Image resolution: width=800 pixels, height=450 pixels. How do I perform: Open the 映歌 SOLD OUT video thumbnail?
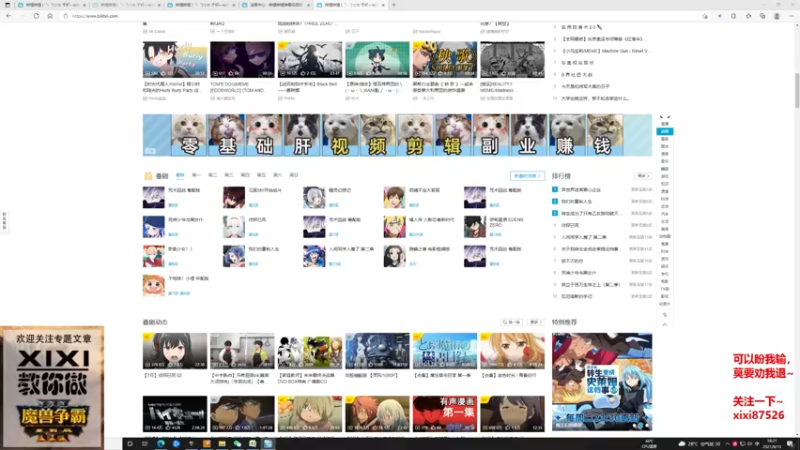pos(444,60)
